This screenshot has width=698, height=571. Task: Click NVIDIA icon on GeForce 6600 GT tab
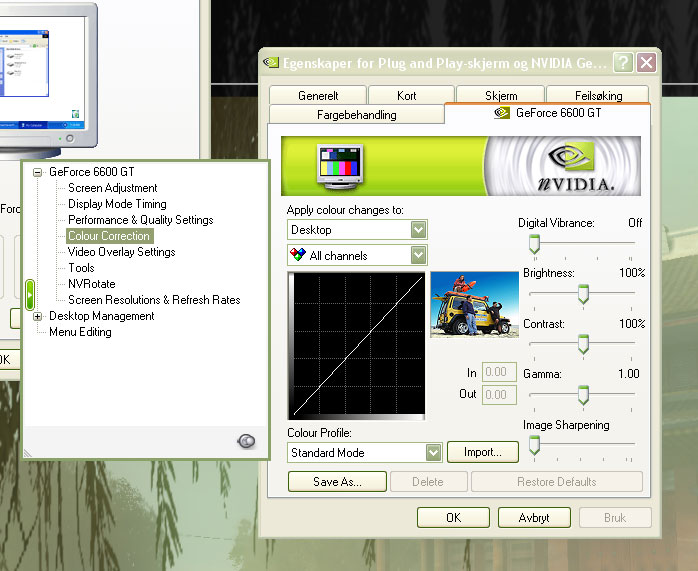point(502,113)
